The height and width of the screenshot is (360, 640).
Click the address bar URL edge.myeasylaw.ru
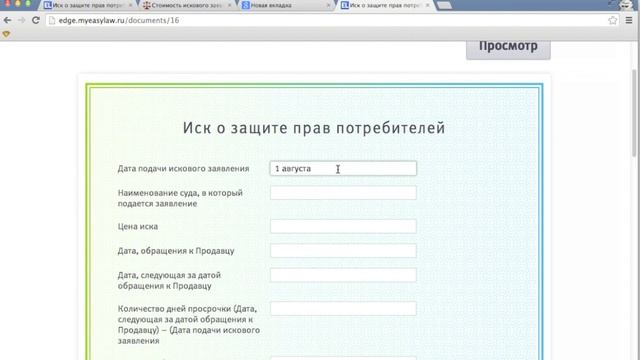[x=119, y=20]
